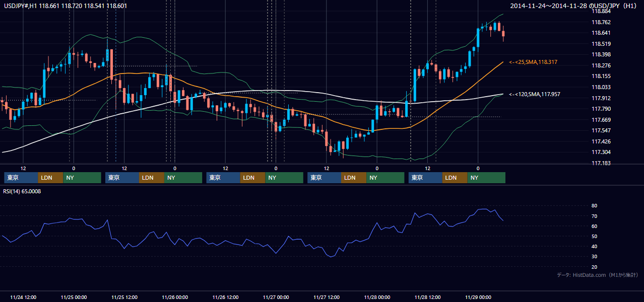Click RSI scale level 20
Image resolution: width=644 pixels, height=302 pixels.
(594, 267)
